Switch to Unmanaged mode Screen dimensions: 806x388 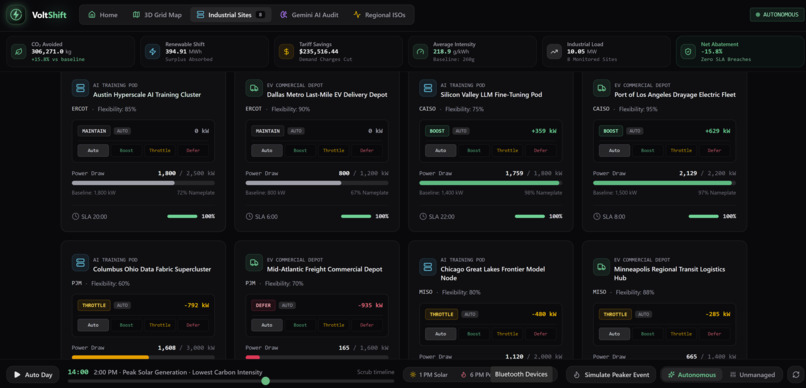pos(752,375)
